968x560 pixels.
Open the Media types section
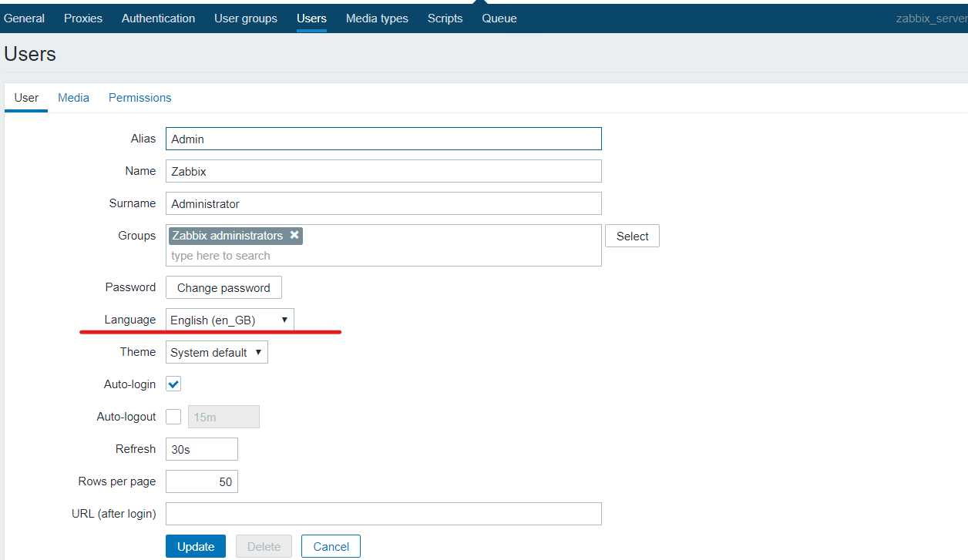[x=377, y=18]
